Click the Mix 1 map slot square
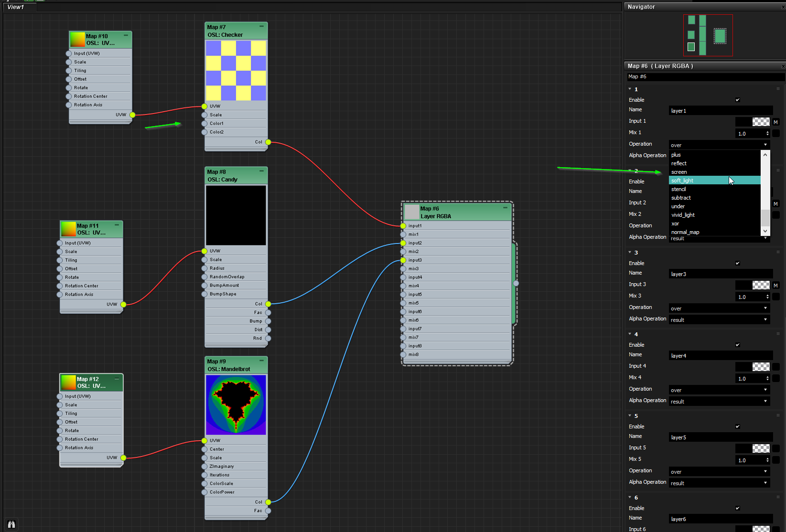The image size is (786, 532). click(776, 133)
